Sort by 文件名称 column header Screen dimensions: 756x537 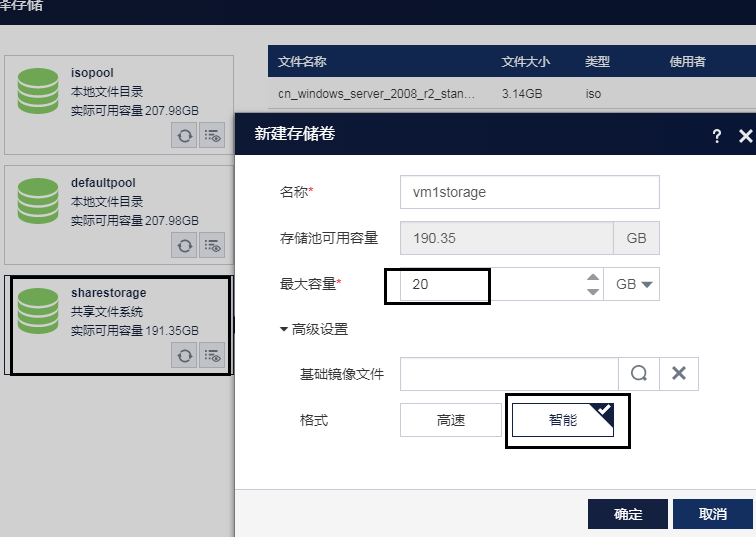tap(302, 62)
